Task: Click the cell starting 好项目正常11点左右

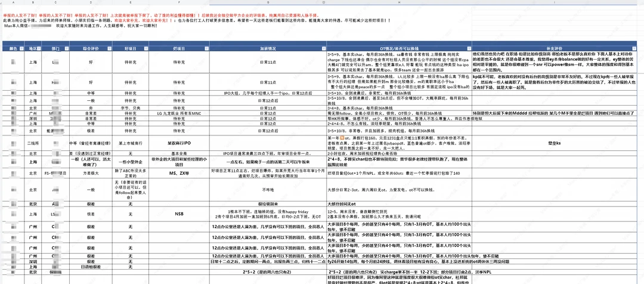Action: [267, 173]
